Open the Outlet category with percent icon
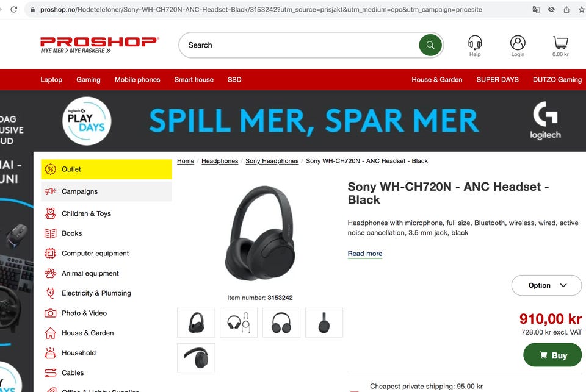The image size is (586, 392). pyautogui.click(x=106, y=169)
